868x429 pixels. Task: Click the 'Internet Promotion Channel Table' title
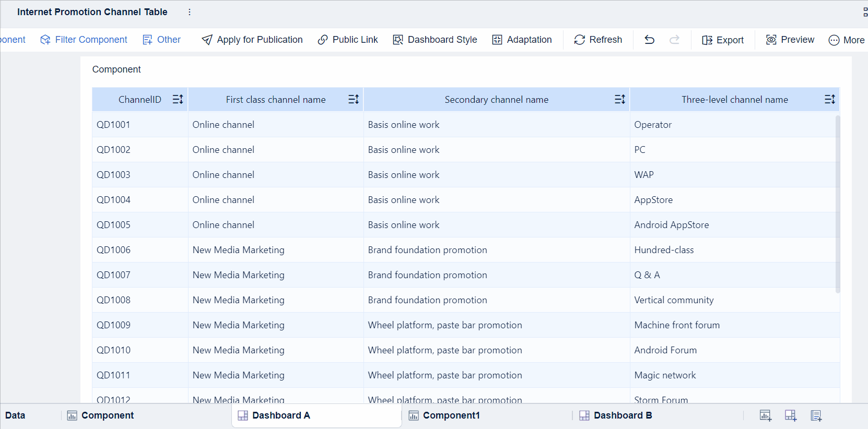coord(92,12)
